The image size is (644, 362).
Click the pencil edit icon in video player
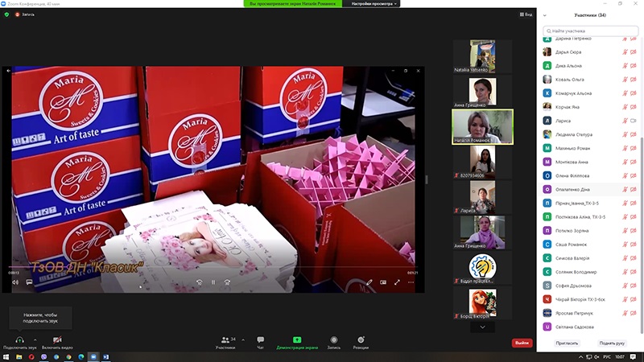coord(369,282)
